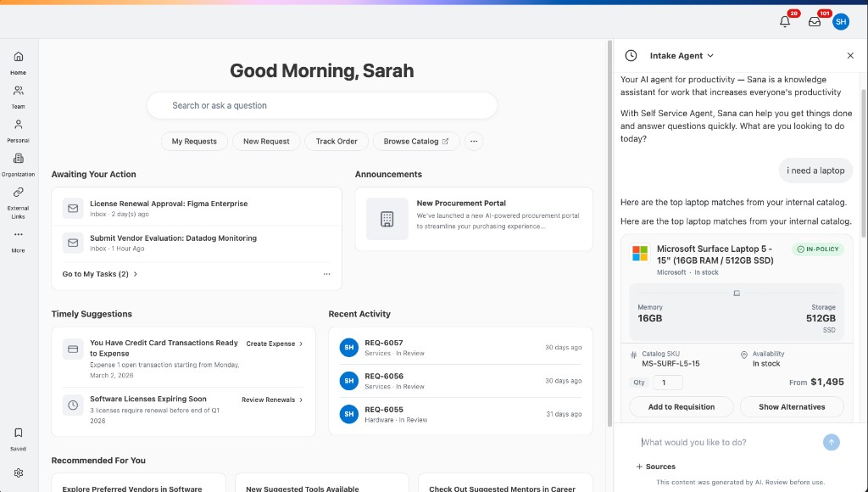Click the SH profile avatar

tap(841, 21)
